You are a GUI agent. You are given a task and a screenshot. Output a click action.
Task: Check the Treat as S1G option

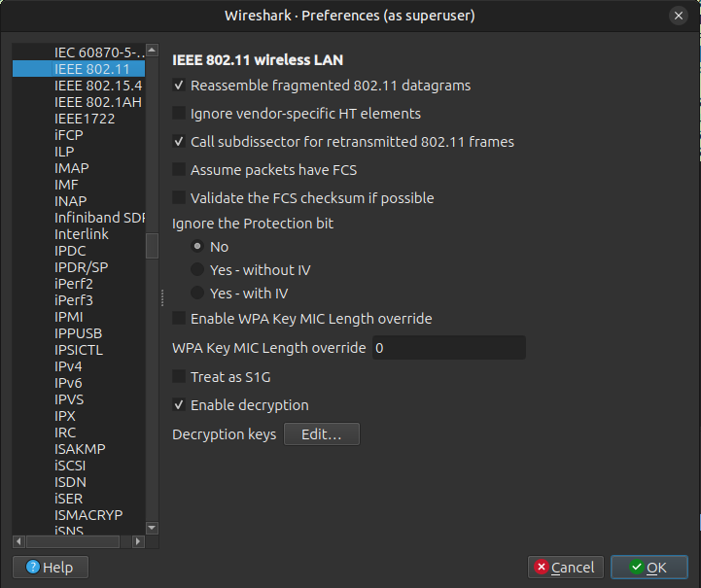(x=179, y=376)
